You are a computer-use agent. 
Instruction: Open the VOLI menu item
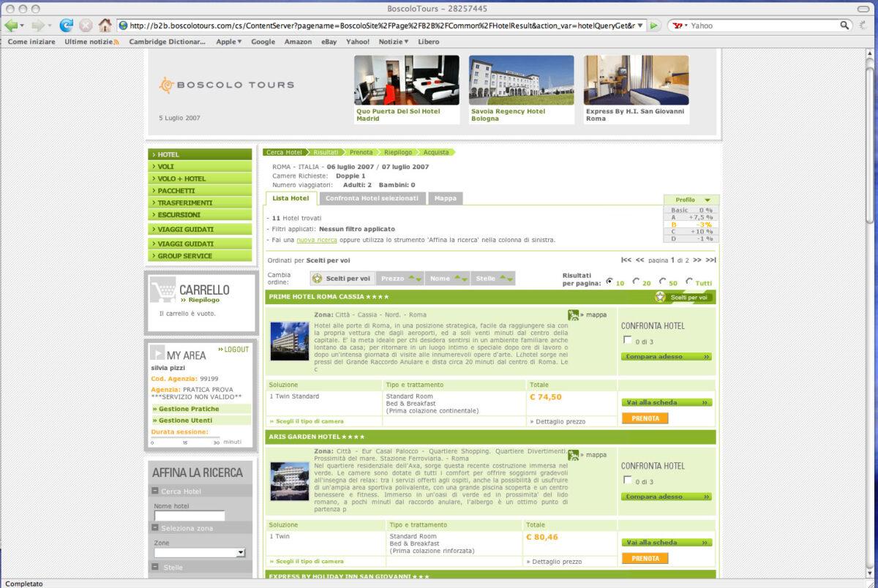(200, 167)
